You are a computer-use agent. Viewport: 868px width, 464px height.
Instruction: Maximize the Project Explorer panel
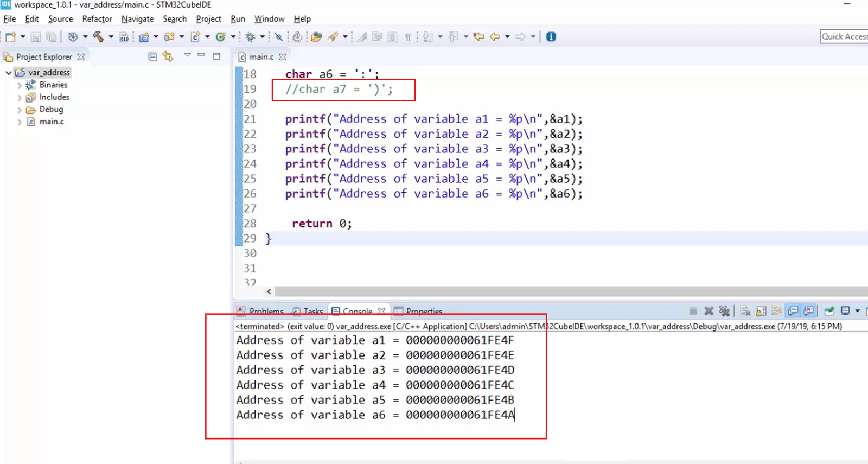click(x=216, y=56)
